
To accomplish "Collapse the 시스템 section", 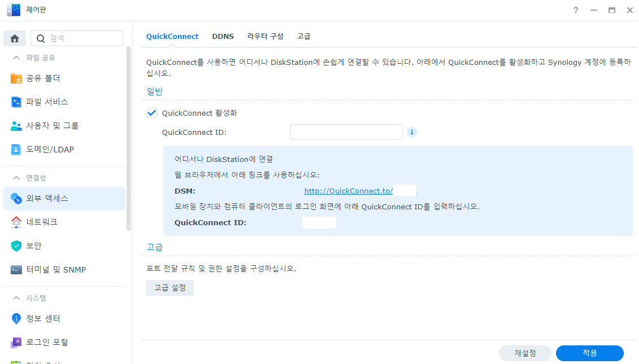I will 16,298.
